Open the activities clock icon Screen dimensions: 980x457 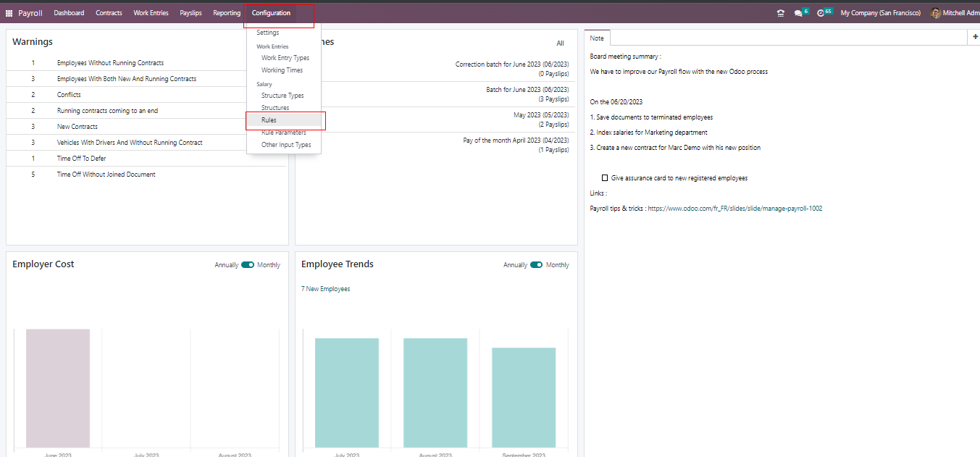click(821, 13)
